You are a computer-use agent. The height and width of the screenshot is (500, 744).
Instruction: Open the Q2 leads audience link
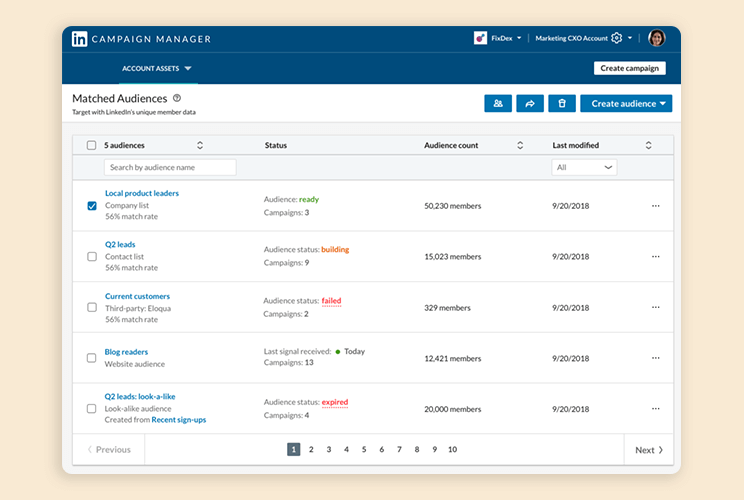click(120, 244)
